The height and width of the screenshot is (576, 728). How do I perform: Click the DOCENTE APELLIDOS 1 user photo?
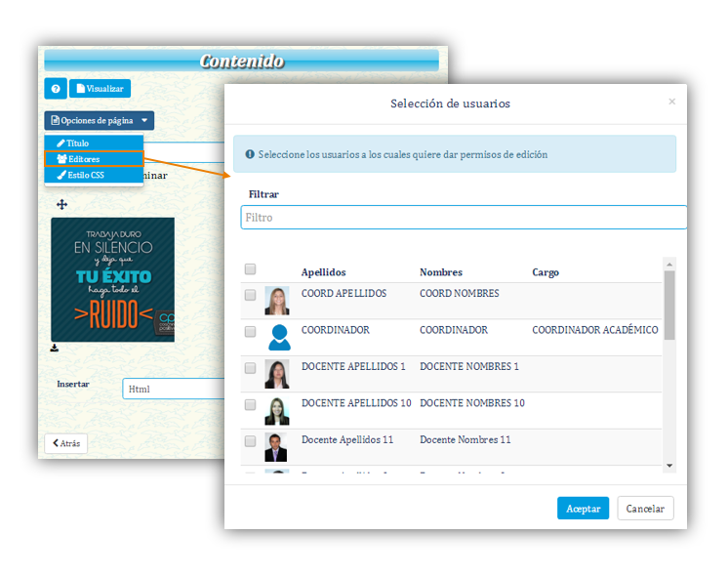tap(277, 374)
